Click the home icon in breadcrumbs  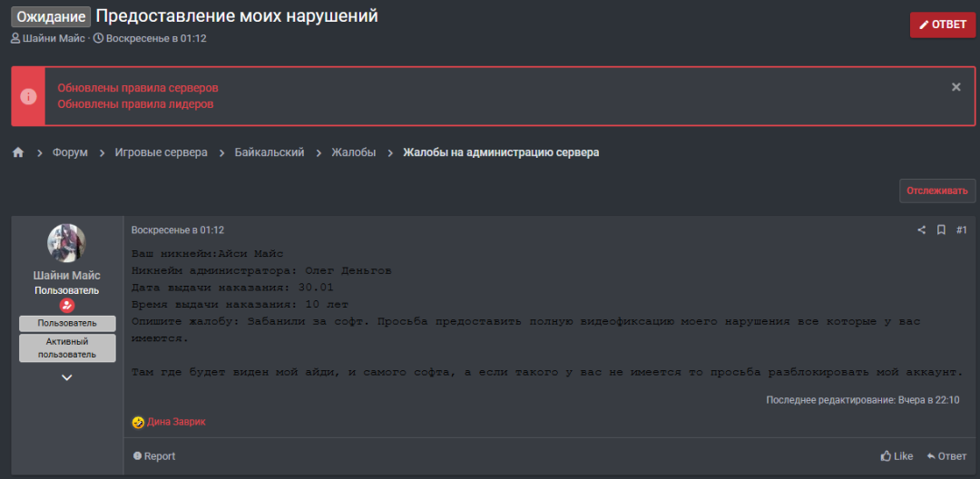tap(18, 152)
